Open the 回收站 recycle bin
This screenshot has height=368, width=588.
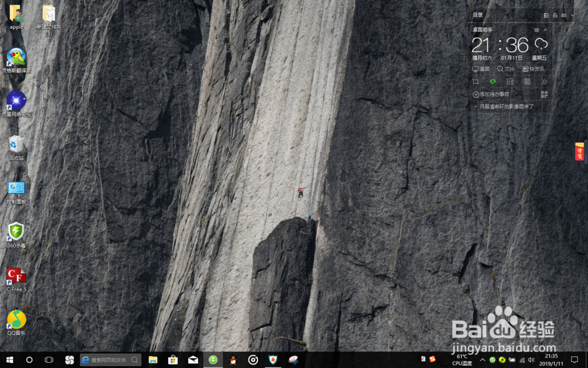16,148
